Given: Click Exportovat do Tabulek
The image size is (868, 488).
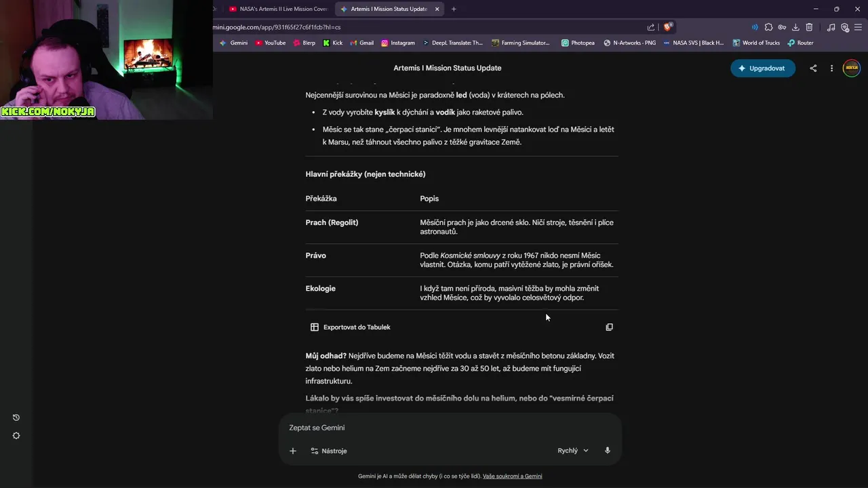Looking at the screenshot, I should [351, 327].
